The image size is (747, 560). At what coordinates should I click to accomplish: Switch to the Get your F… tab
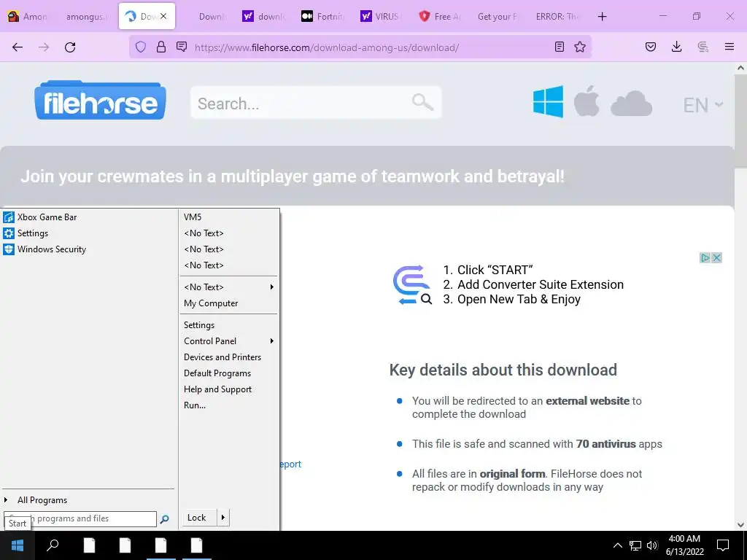(499, 16)
